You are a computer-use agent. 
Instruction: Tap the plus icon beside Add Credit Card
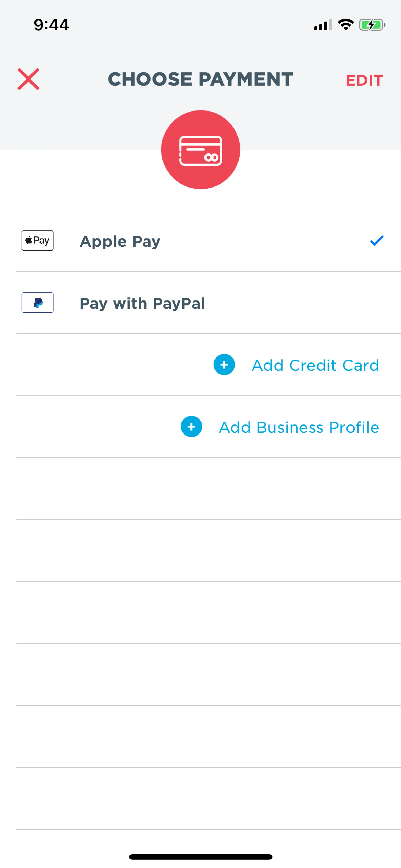tap(224, 365)
